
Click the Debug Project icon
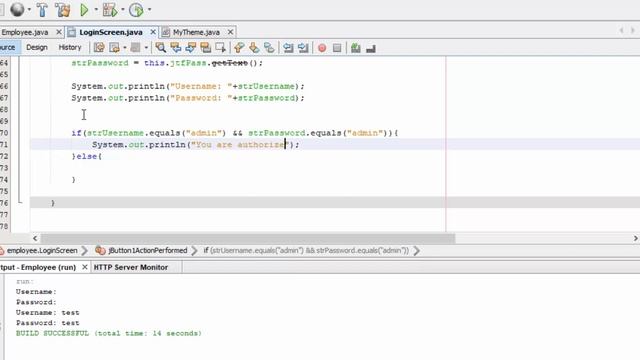pos(110,10)
